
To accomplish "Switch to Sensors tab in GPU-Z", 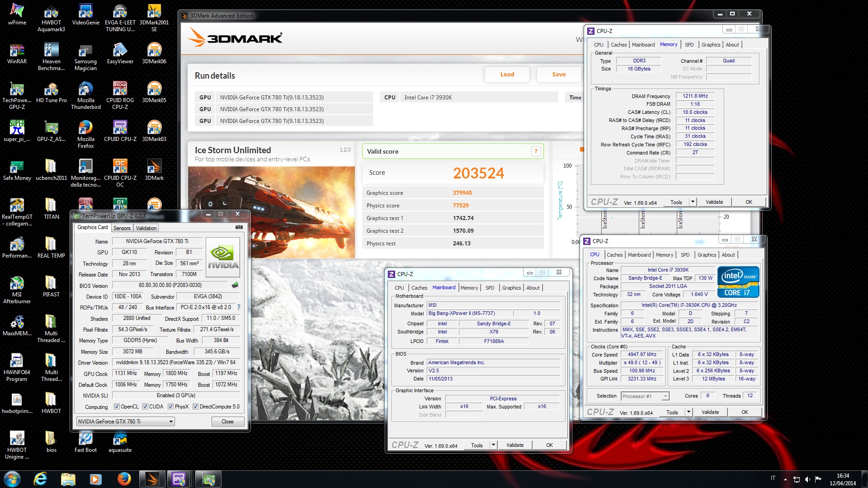I will click(x=122, y=228).
